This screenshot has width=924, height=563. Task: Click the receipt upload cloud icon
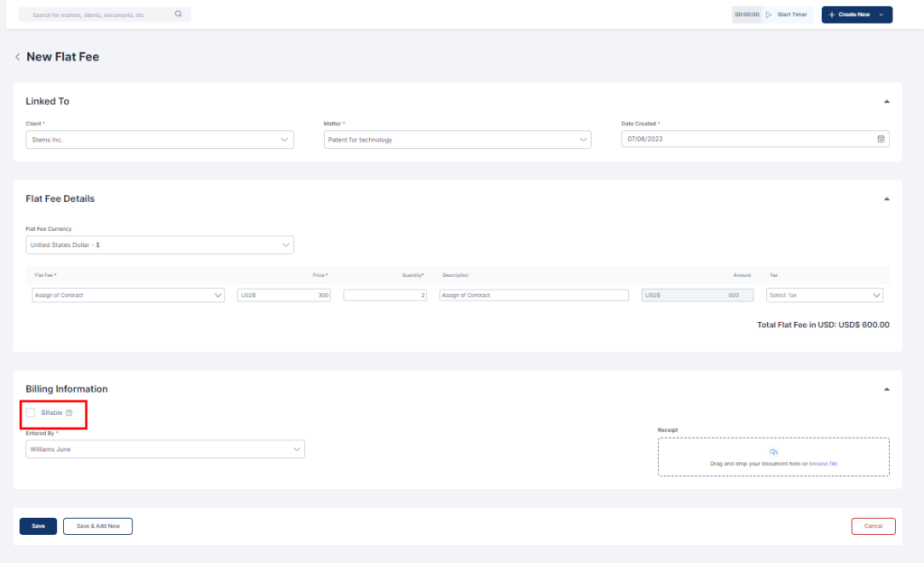click(773, 452)
